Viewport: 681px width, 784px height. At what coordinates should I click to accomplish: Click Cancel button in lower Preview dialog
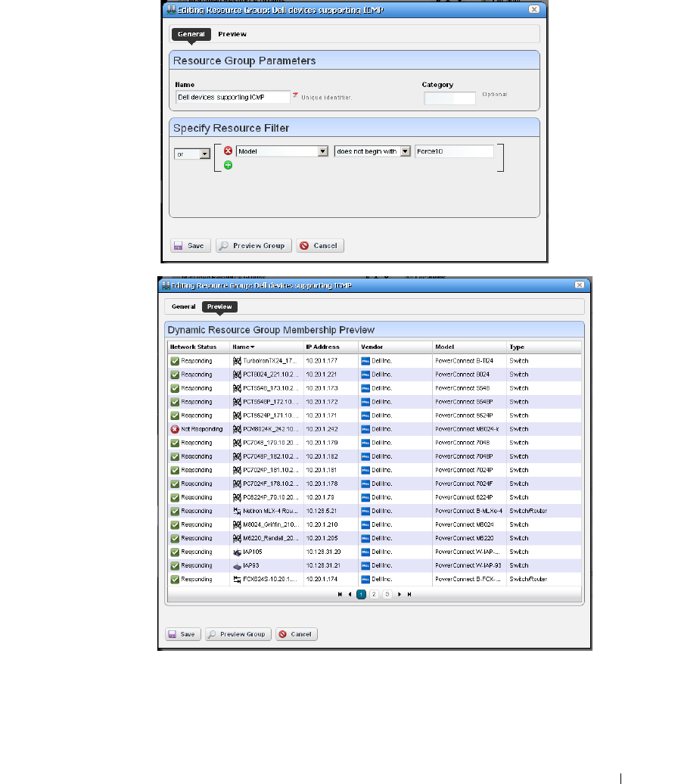297,634
